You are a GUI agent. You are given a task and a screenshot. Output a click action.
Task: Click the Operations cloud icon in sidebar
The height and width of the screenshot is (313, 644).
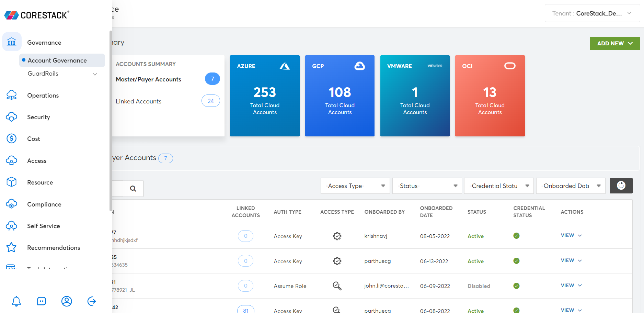pos(12,95)
